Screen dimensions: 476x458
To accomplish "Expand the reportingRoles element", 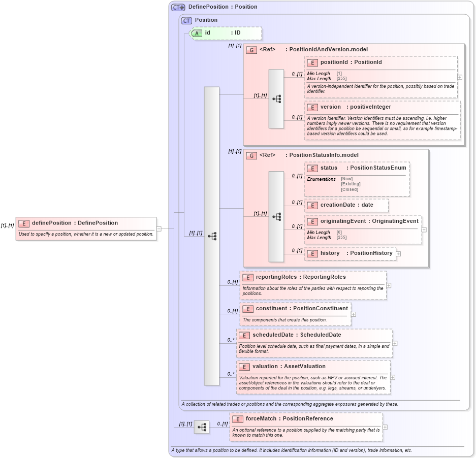I will (389, 285).
